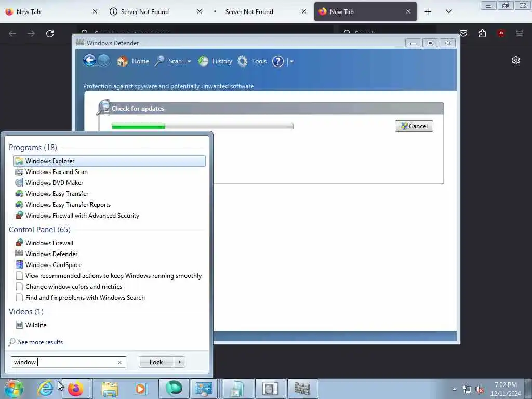This screenshot has width=532, height=399.
Task: Click the network tray icon
Action: (467, 390)
